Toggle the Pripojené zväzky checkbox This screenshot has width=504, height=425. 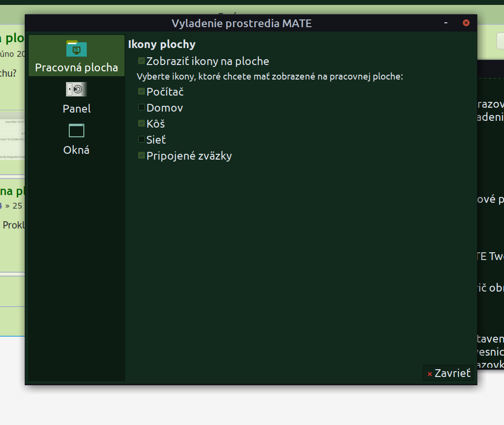[142, 156]
